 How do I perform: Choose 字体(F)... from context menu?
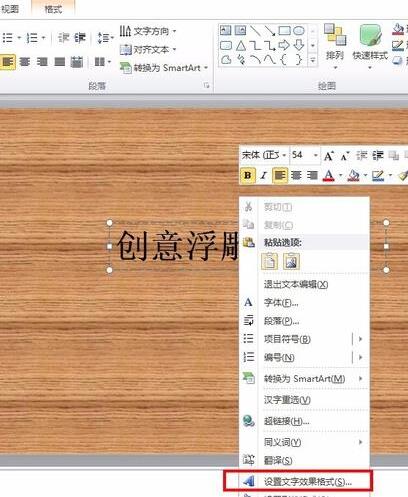(x=304, y=303)
